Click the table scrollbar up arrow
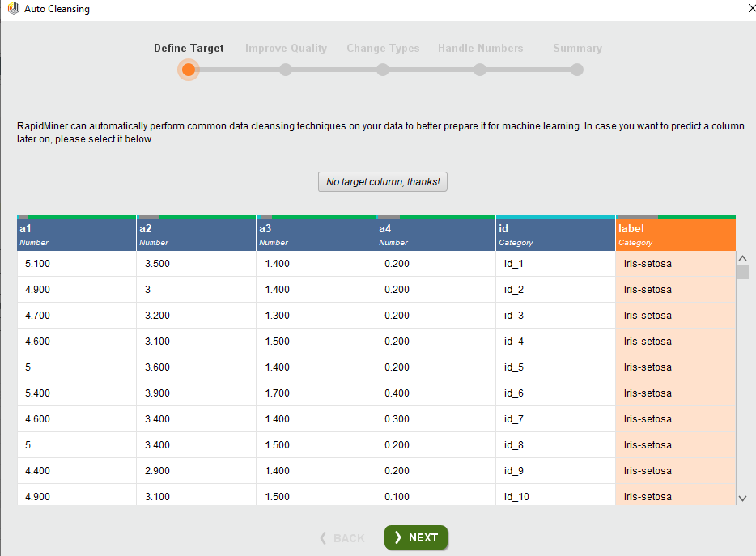This screenshot has width=756, height=556. [x=742, y=258]
